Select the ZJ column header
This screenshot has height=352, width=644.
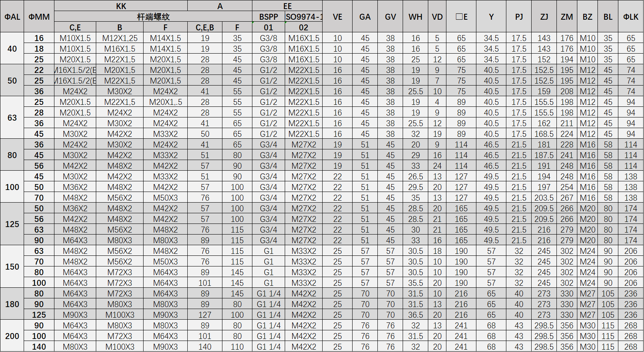pos(544,17)
